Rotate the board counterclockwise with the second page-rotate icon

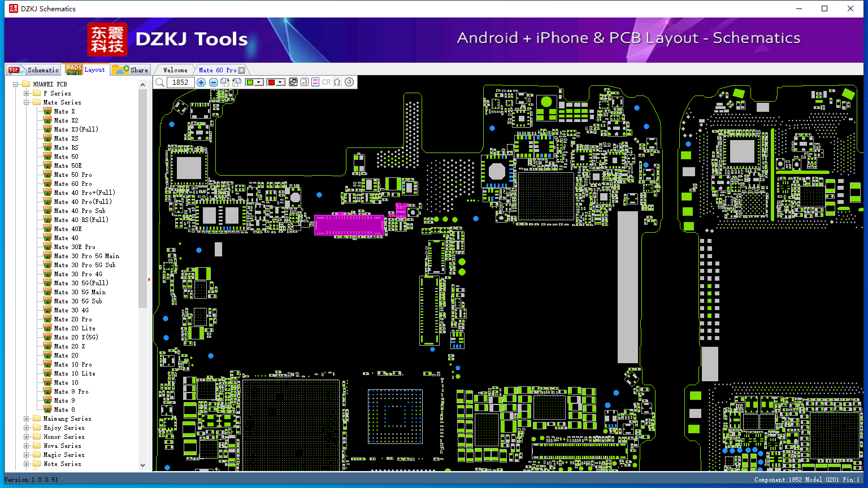(237, 82)
